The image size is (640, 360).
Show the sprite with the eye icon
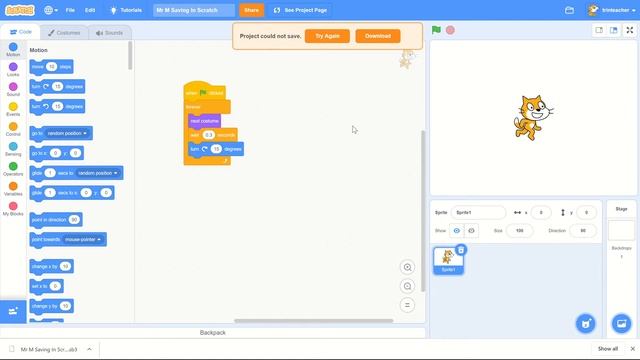457,231
